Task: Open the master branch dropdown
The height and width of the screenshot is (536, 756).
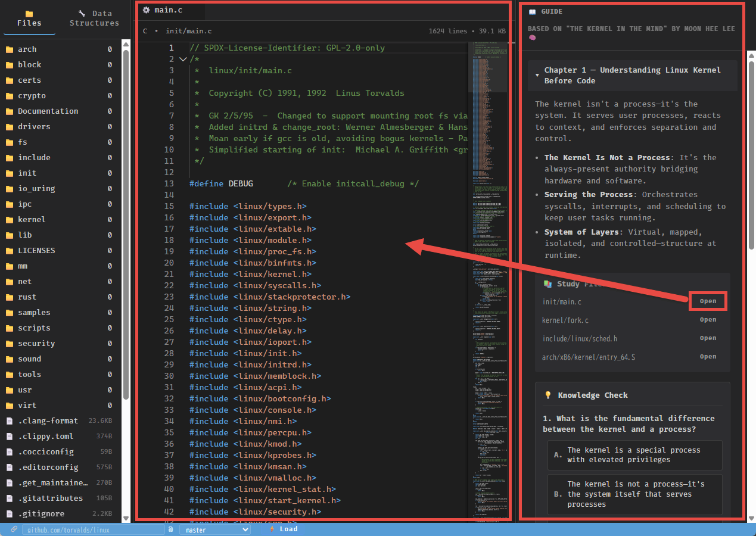Action: click(214, 529)
